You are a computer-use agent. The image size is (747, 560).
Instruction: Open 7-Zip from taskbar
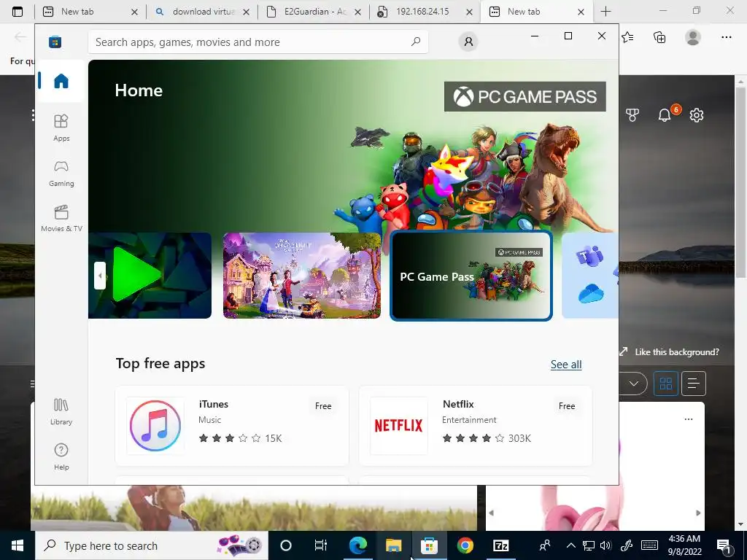500,545
